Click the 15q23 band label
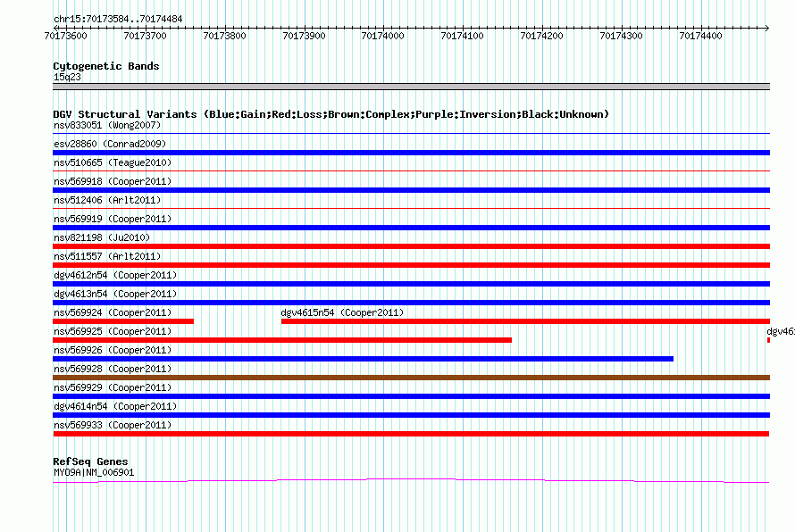Image resolution: width=795 pixels, height=532 pixels. point(67,77)
